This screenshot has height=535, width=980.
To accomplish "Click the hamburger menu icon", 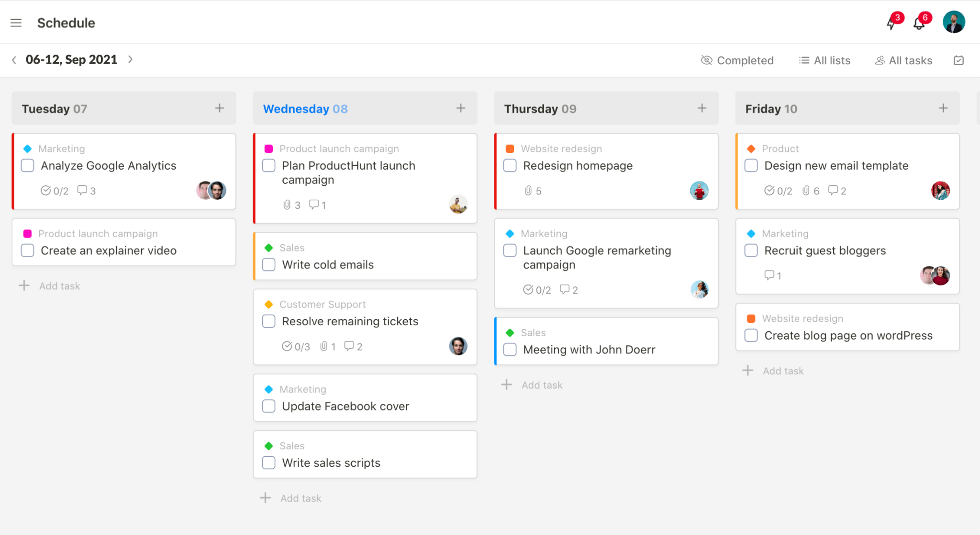I will pos(16,23).
